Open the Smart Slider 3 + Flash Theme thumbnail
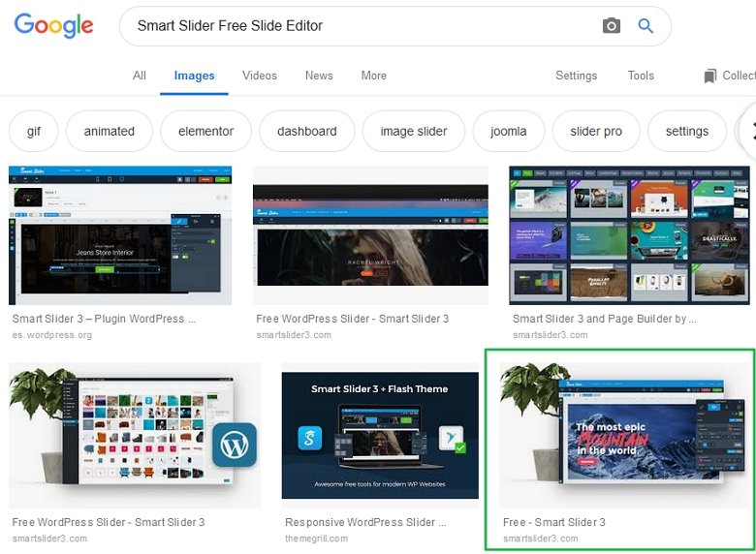 tap(380, 435)
